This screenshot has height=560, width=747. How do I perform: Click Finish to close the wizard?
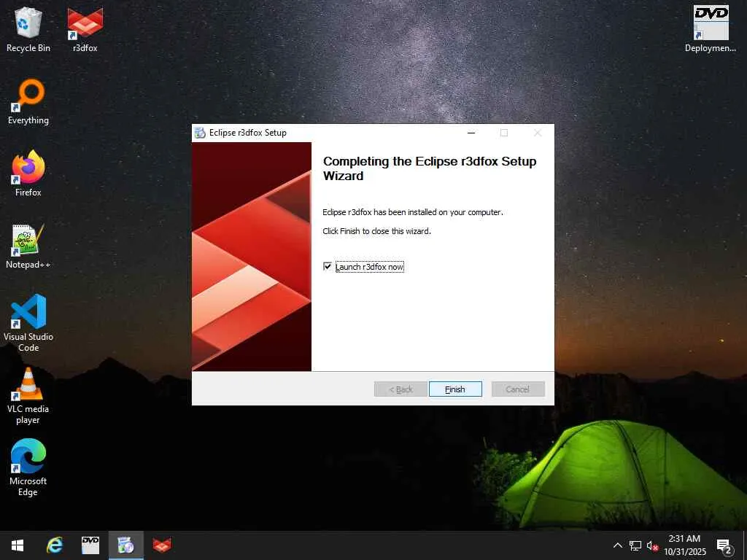(x=455, y=389)
